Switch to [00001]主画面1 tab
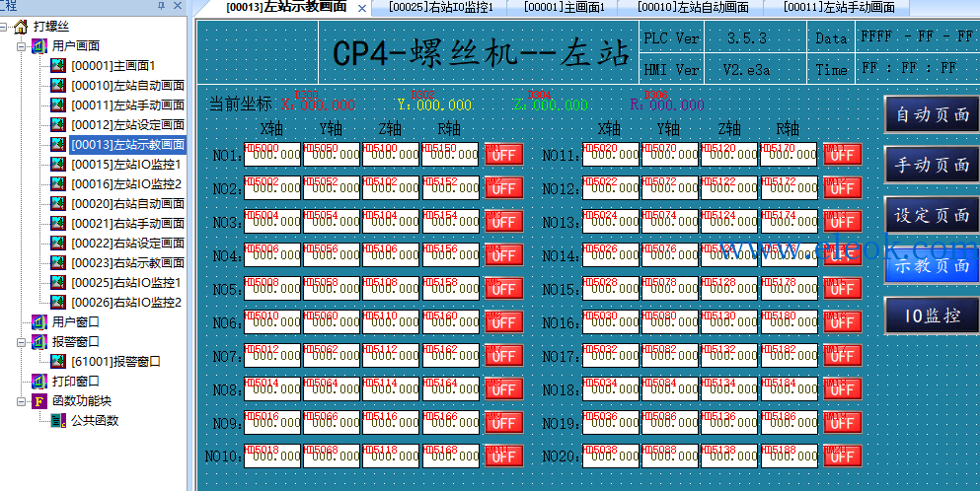 (564, 8)
